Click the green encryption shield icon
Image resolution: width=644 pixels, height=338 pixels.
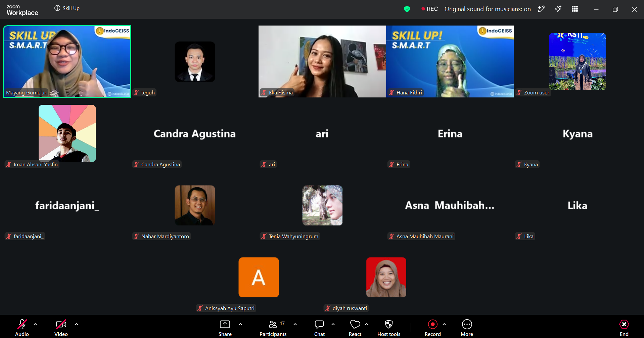click(x=407, y=9)
